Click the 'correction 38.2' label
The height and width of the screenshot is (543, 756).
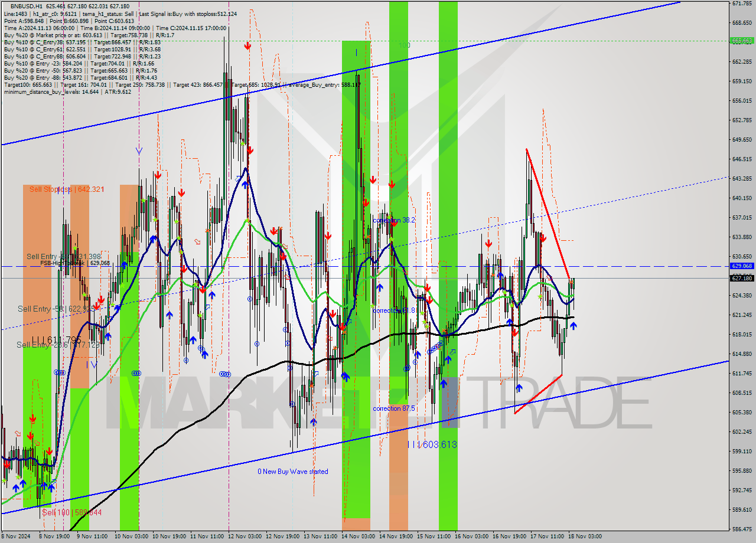point(394,220)
